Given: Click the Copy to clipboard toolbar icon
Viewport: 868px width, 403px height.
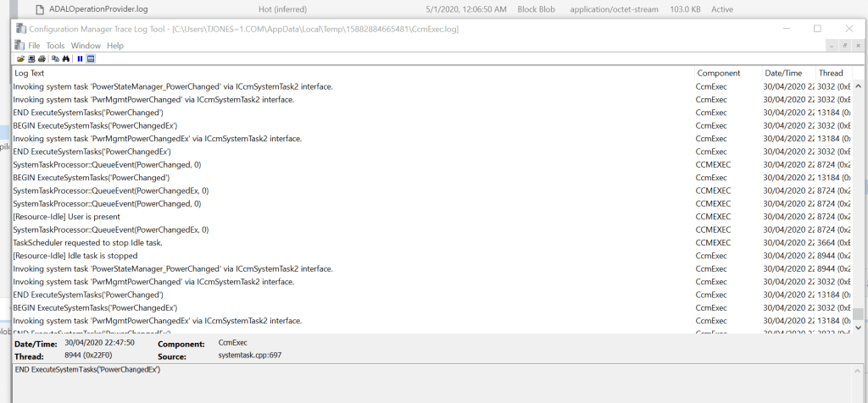Looking at the screenshot, I should 56,58.
